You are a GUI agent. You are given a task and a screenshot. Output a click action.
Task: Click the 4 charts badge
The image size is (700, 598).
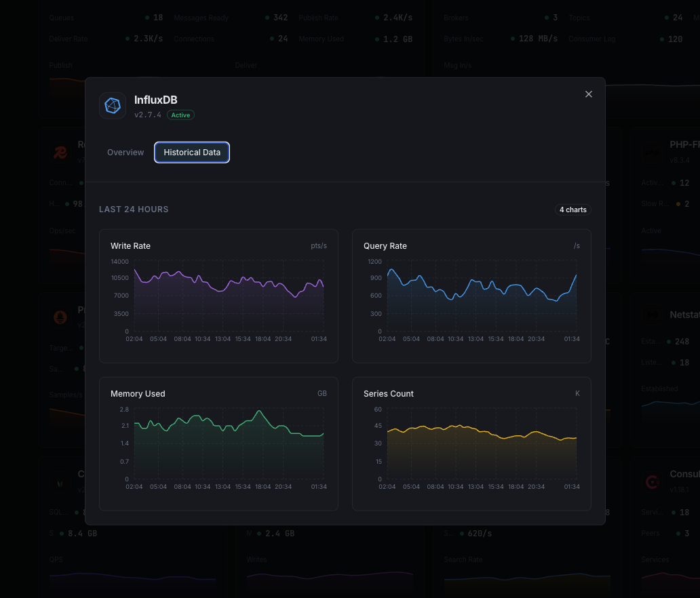(x=573, y=210)
